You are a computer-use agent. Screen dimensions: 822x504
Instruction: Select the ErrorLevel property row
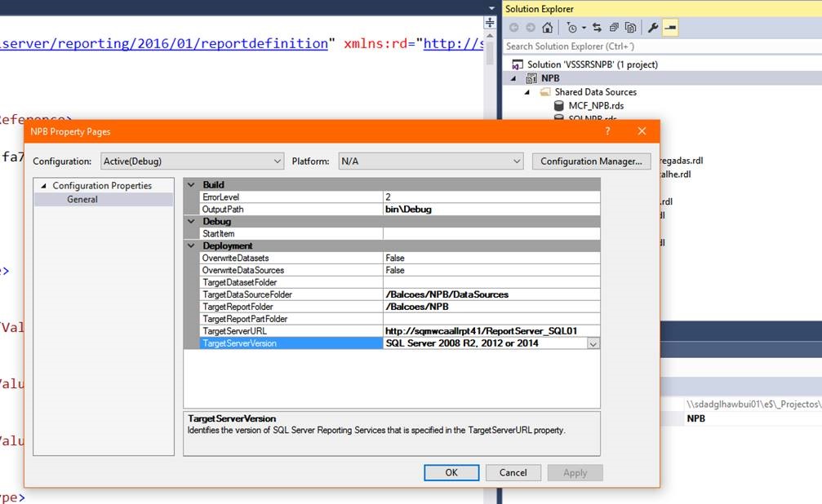(291, 197)
